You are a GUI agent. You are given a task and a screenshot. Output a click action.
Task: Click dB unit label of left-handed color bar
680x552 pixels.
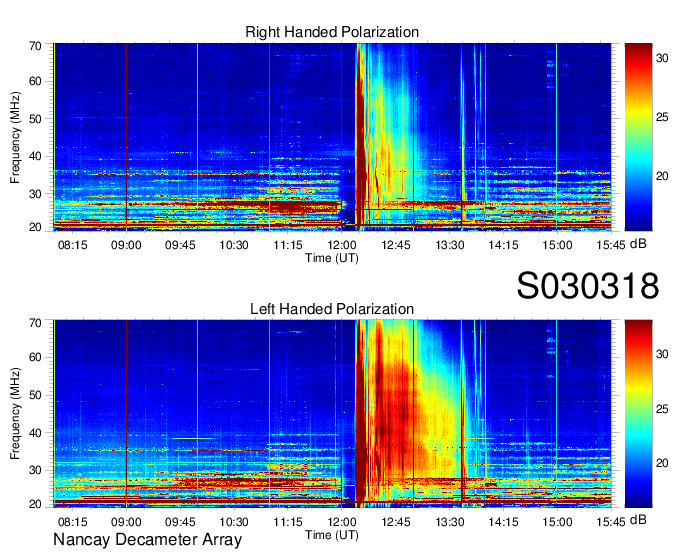[638, 519]
